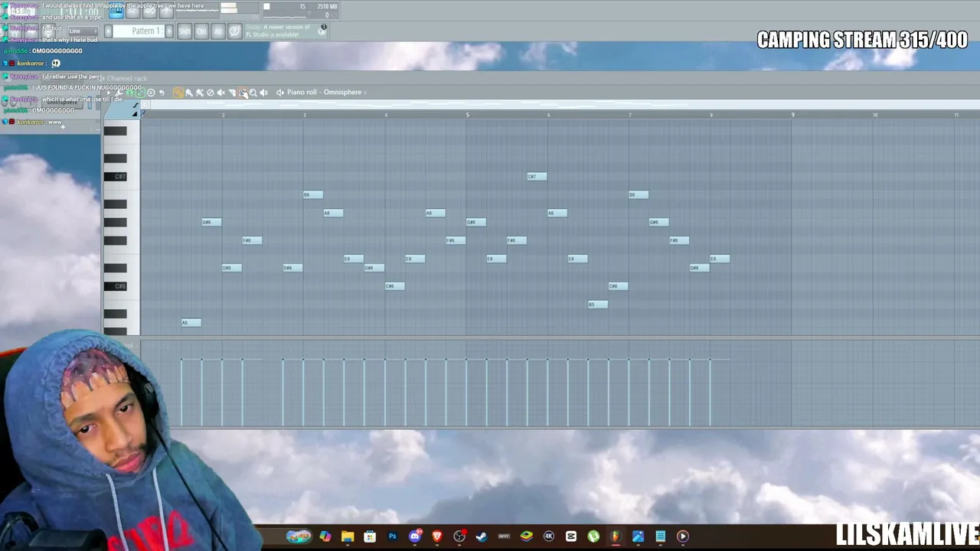Click the taskbar search box with landscape image
This screenshot has width=980, height=551.
click(299, 536)
